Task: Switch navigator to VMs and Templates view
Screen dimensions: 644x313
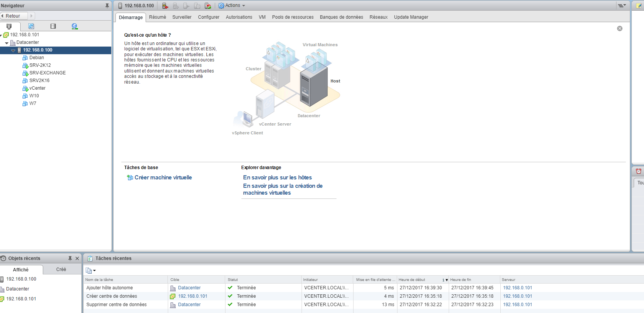Action: point(31,26)
